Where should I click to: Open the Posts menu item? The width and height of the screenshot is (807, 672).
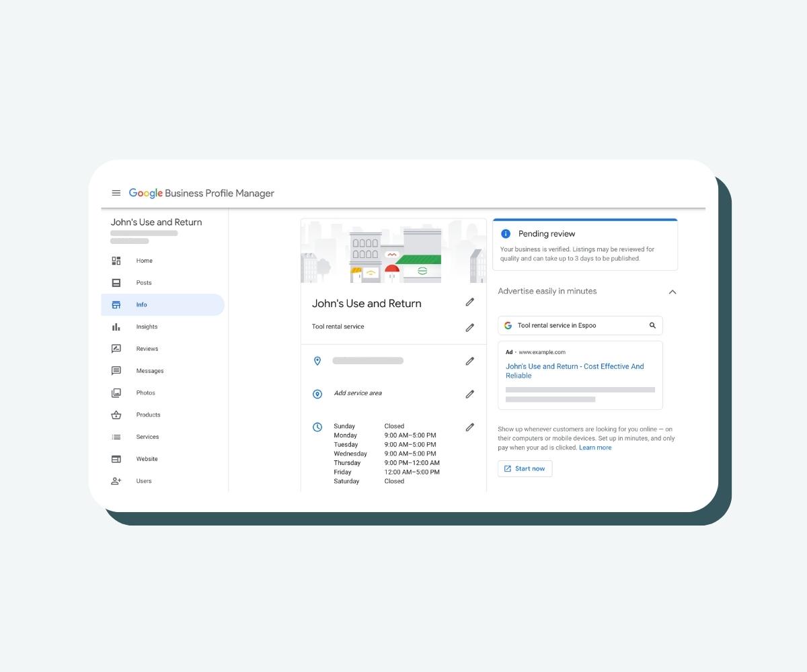click(163, 283)
